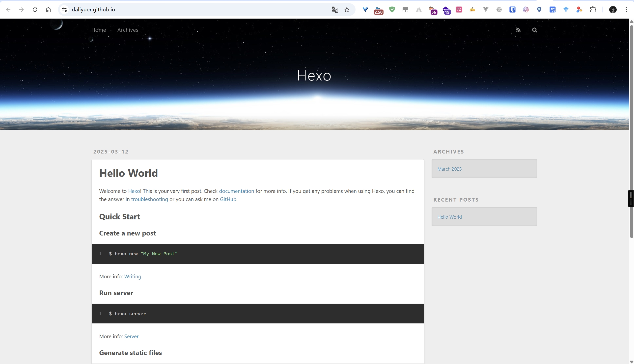Open Home navigation item

99,30
